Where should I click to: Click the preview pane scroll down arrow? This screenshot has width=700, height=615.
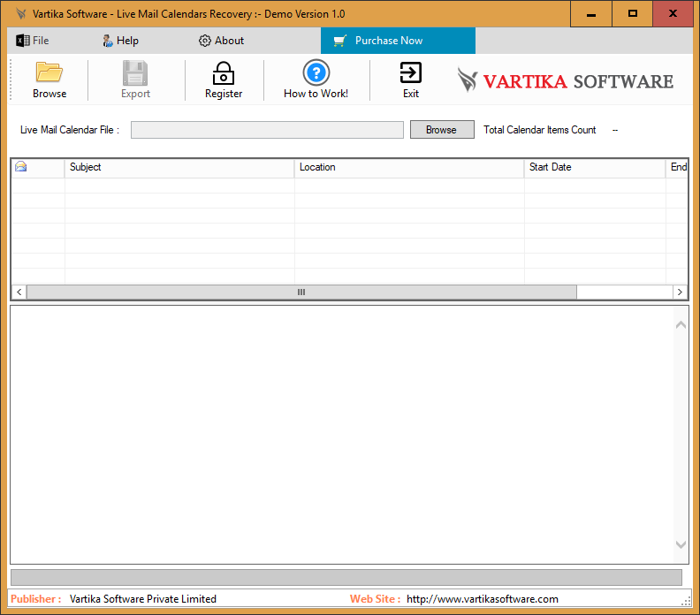pyautogui.click(x=681, y=544)
